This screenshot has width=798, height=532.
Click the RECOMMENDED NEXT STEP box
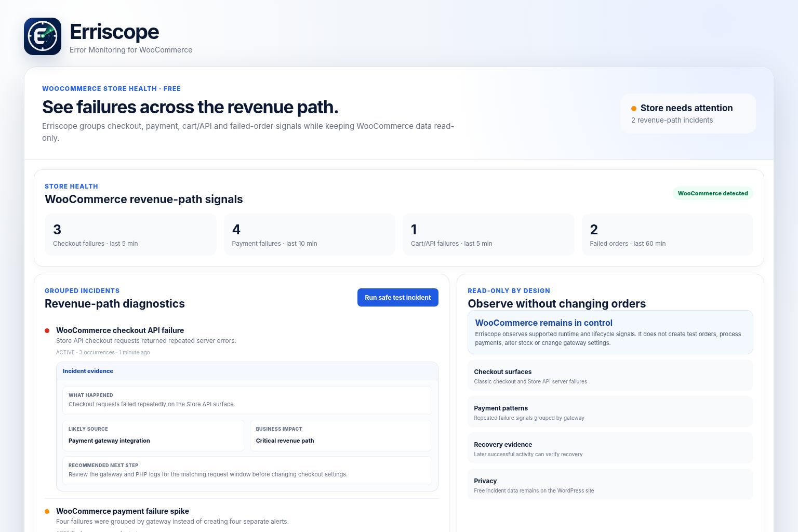[x=247, y=471]
